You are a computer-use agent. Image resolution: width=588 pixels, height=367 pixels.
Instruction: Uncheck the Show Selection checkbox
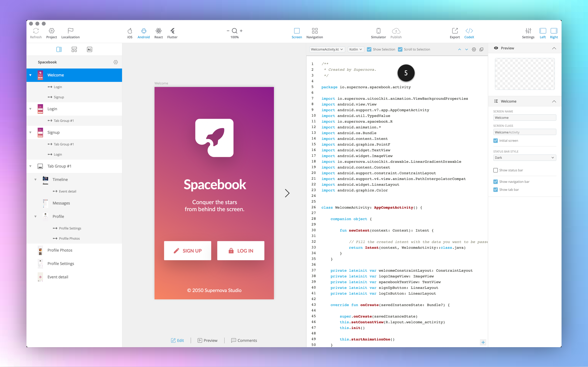point(369,49)
